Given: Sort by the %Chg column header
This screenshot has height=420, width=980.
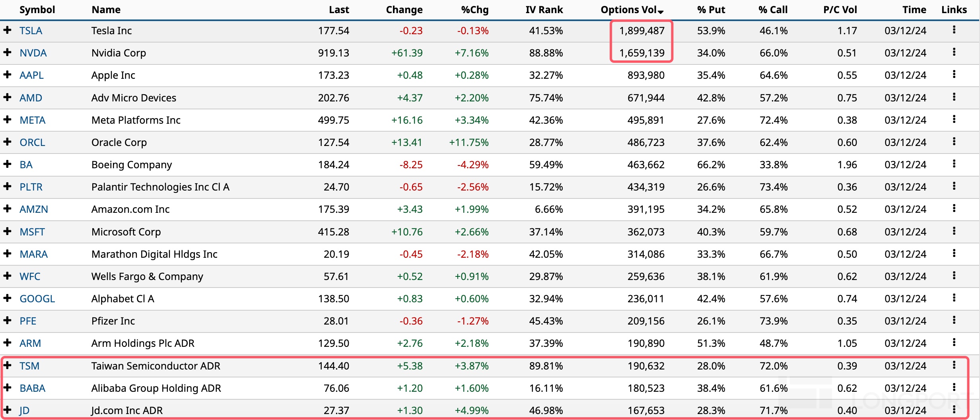Looking at the screenshot, I should point(474,10).
